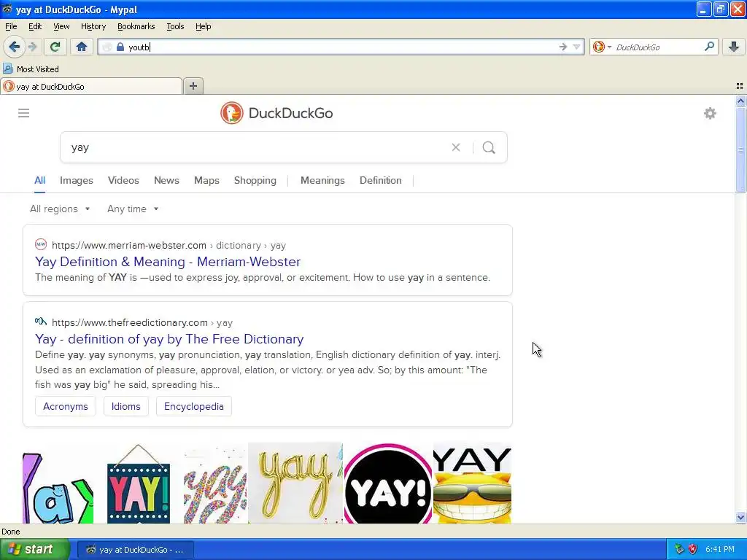Reload the page with the refresh icon

55,47
